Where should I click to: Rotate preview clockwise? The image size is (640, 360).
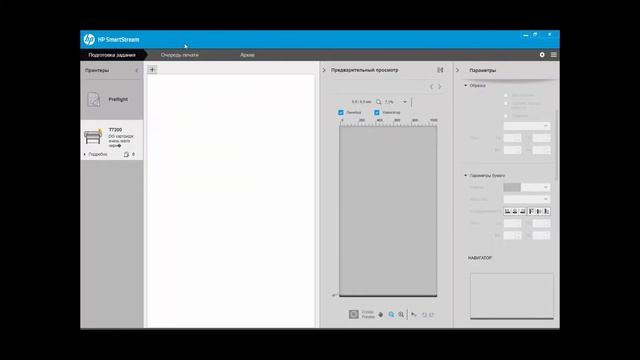coord(432,315)
